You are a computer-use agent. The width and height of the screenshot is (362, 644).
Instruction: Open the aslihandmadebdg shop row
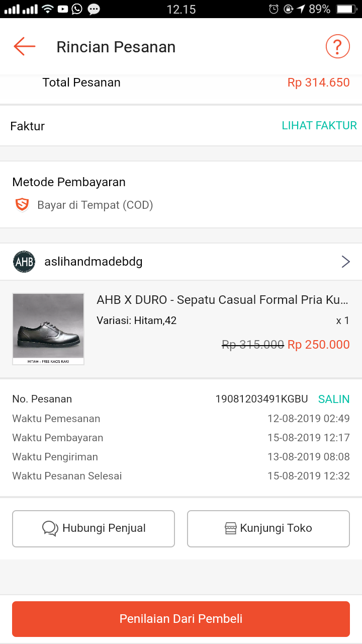click(x=181, y=262)
